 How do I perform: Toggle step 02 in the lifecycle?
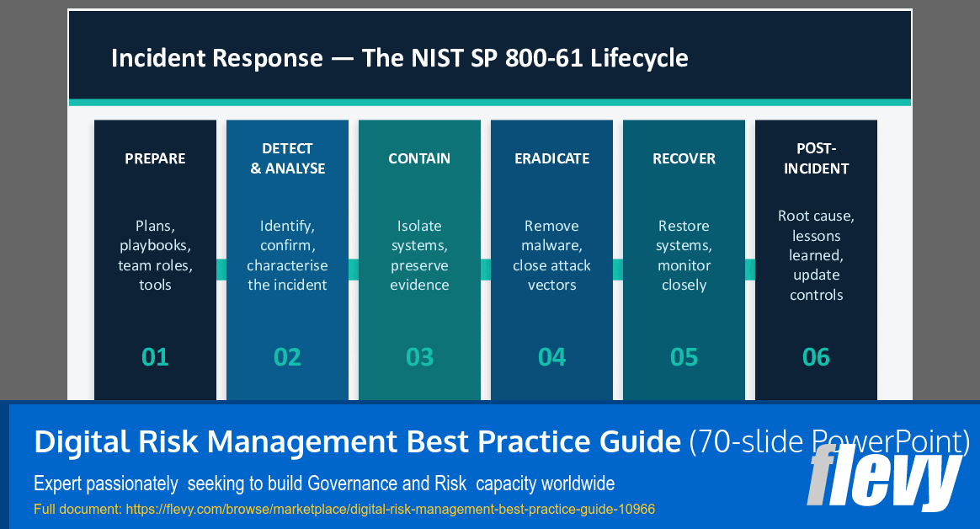(287, 356)
